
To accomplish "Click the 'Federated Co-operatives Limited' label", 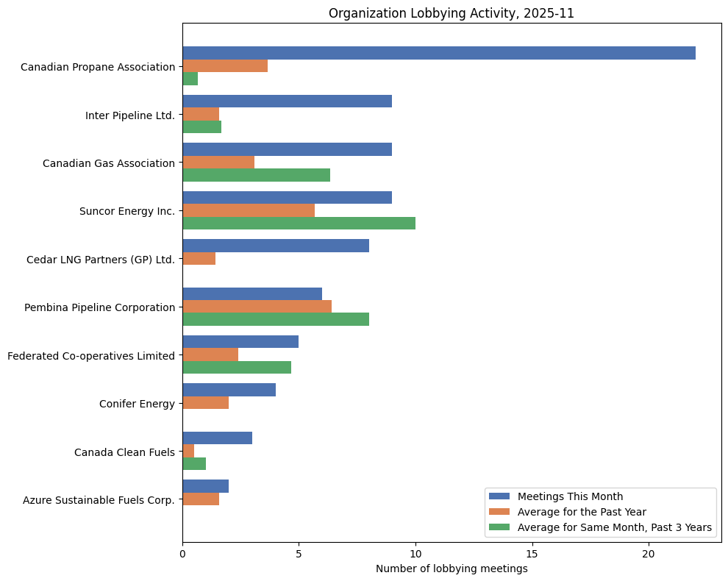I will 91,355.
